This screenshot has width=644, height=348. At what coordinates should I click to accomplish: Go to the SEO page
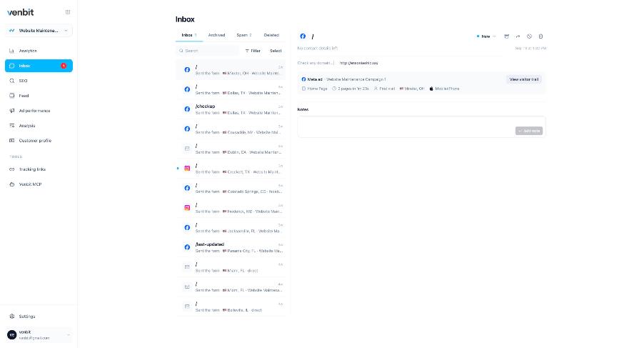coord(39,81)
